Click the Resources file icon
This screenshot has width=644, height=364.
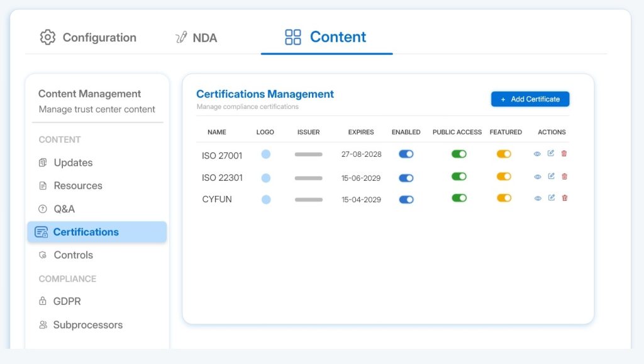pyautogui.click(x=43, y=186)
